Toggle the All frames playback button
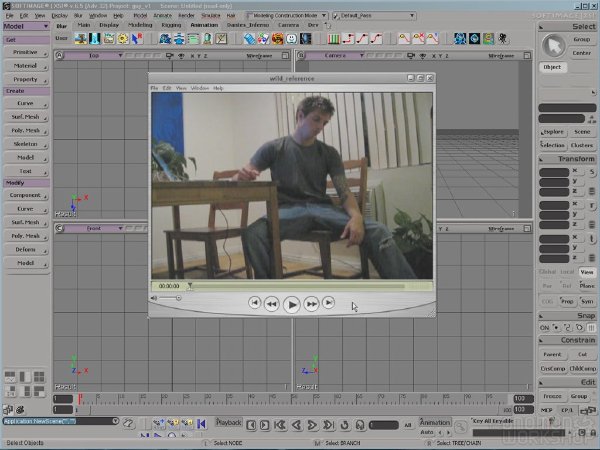 pyautogui.click(x=408, y=425)
